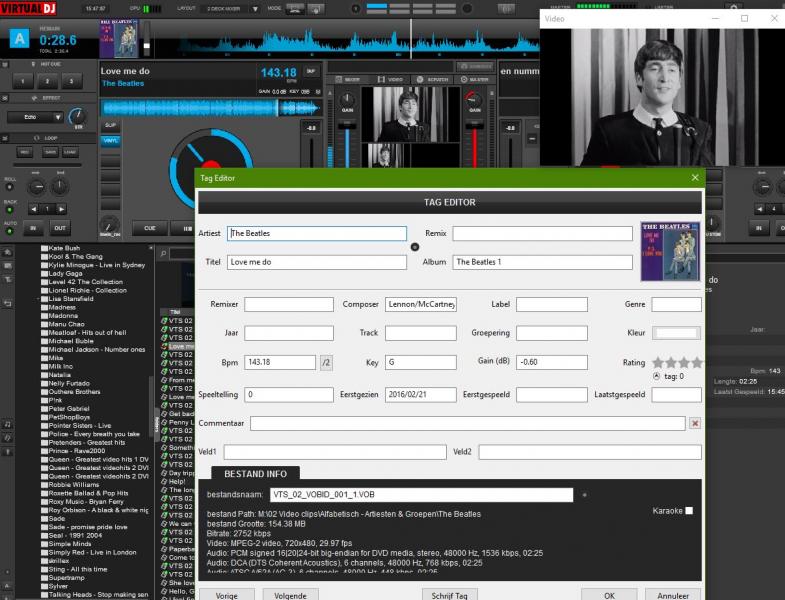Collapse the HOT CUE panel toggle
This screenshot has height=600, width=785.
click(5, 64)
